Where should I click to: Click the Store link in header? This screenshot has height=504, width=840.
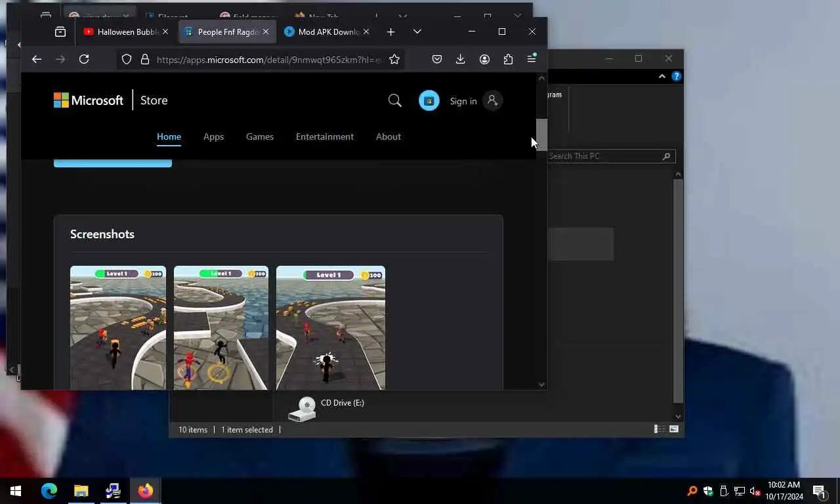click(154, 100)
